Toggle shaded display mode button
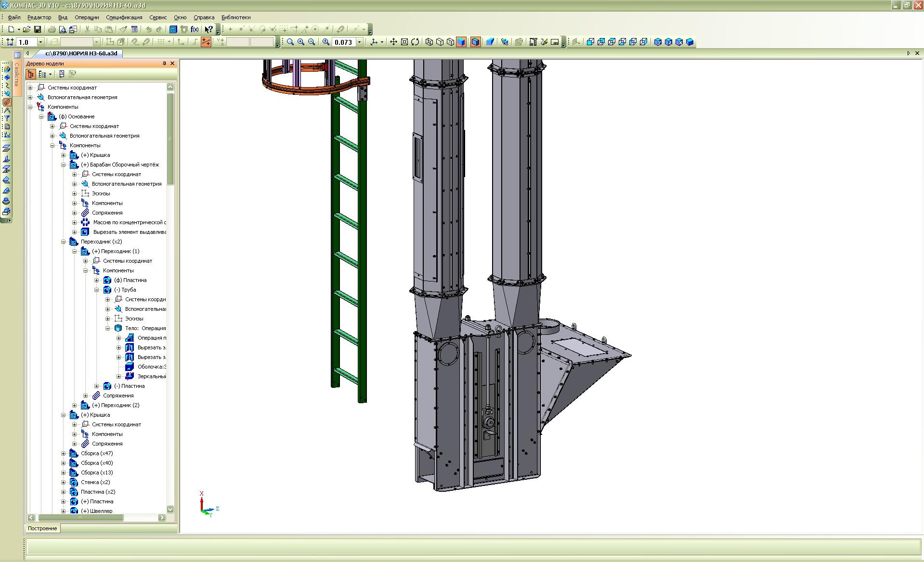The width and height of the screenshot is (924, 562). click(461, 42)
